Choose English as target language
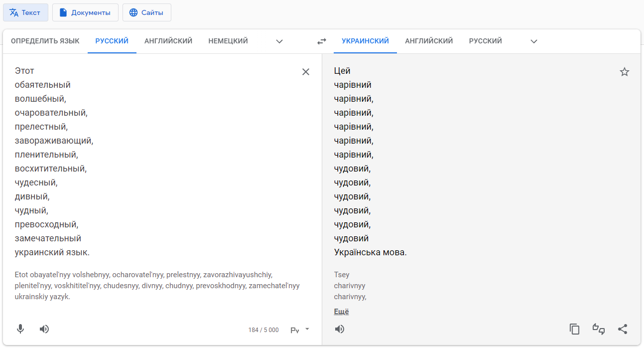Image resolution: width=644 pixels, height=349 pixels. [429, 41]
